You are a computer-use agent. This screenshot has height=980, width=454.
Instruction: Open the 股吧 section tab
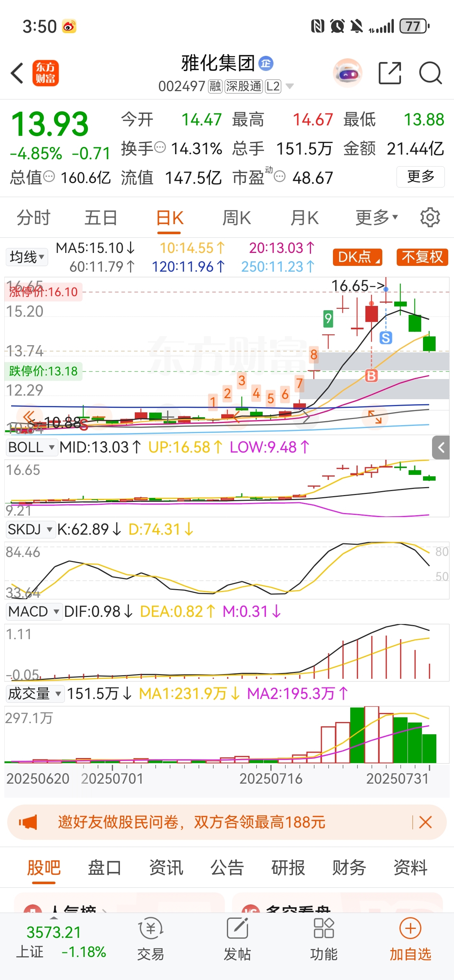click(44, 868)
